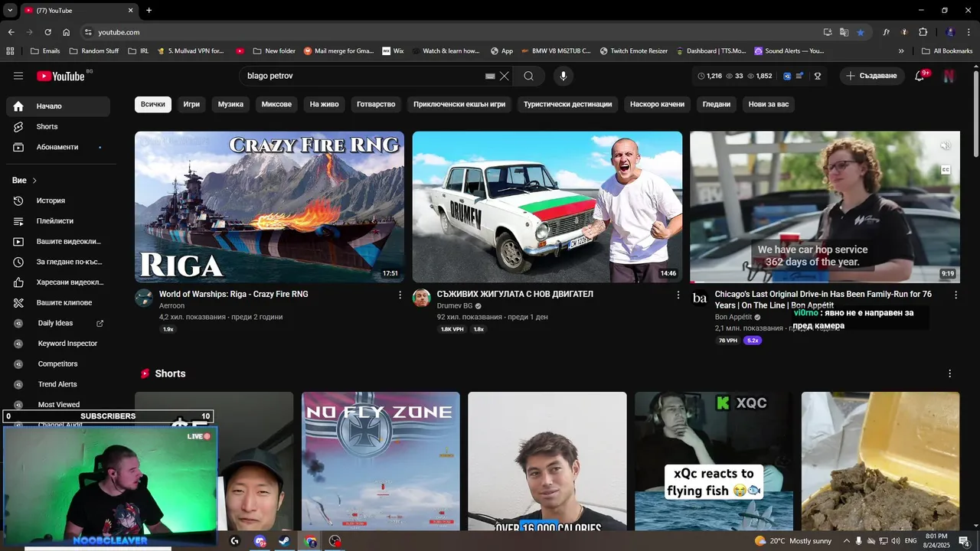This screenshot has width=980, height=551.
Task: Show hidden system tray icons
Action: click(846, 541)
